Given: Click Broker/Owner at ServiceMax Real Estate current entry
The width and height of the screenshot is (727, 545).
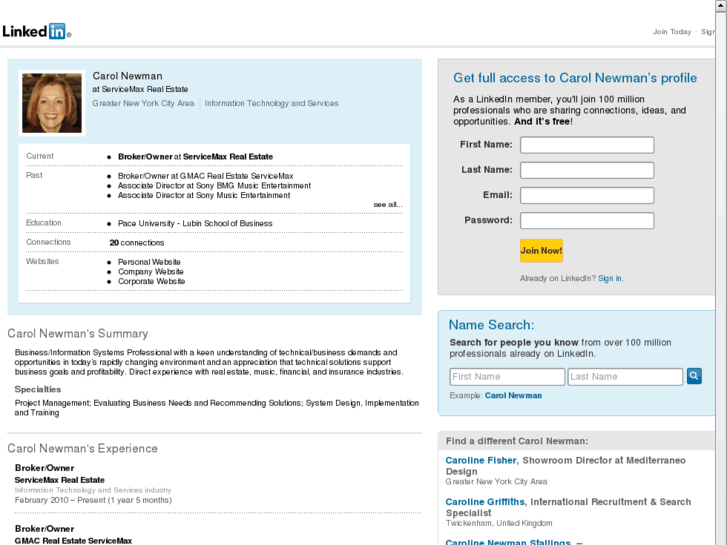Looking at the screenshot, I should (x=195, y=157).
